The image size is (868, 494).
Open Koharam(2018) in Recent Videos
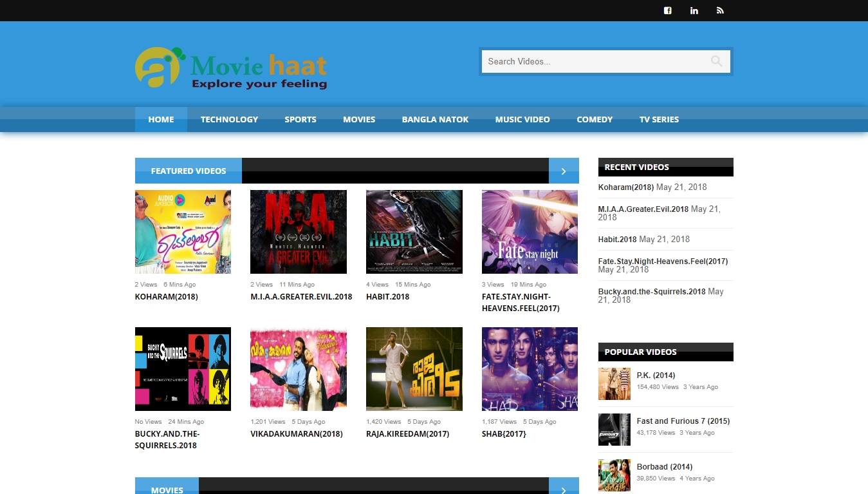coord(626,187)
